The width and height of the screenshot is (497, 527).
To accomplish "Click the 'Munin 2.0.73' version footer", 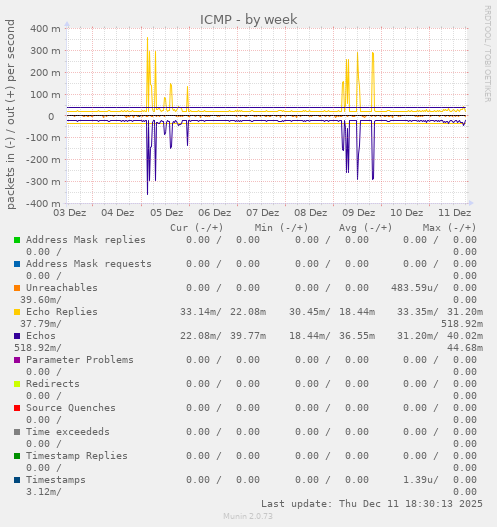I will [x=248, y=516].
